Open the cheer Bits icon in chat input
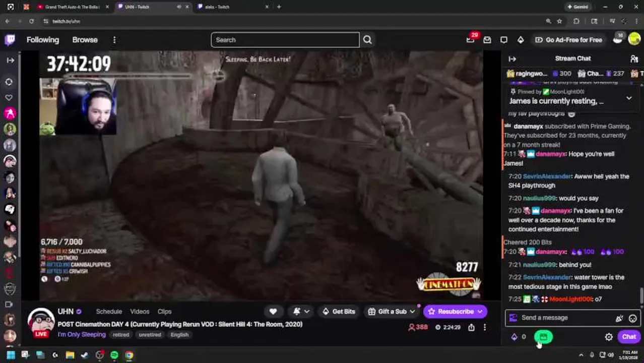The width and height of the screenshot is (644, 363). (619, 318)
